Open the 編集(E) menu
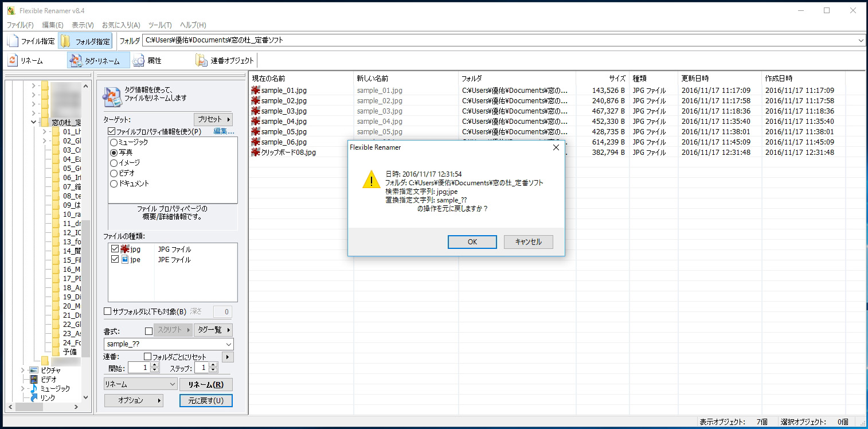This screenshot has width=868, height=429. [x=53, y=25]
